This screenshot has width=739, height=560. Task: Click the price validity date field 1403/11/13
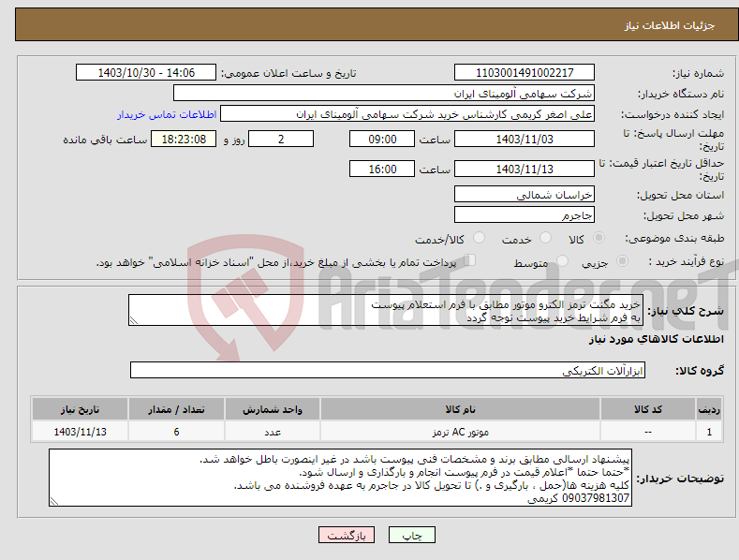tap(525, 169)
